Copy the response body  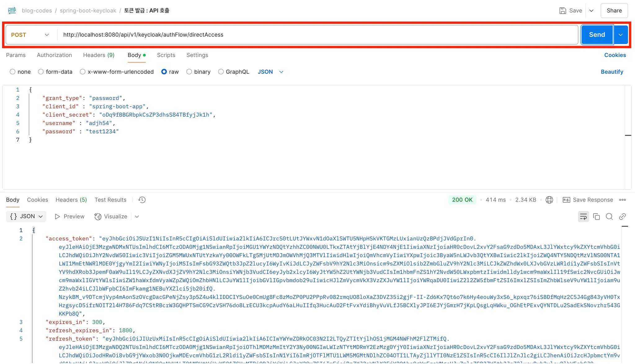596,217
